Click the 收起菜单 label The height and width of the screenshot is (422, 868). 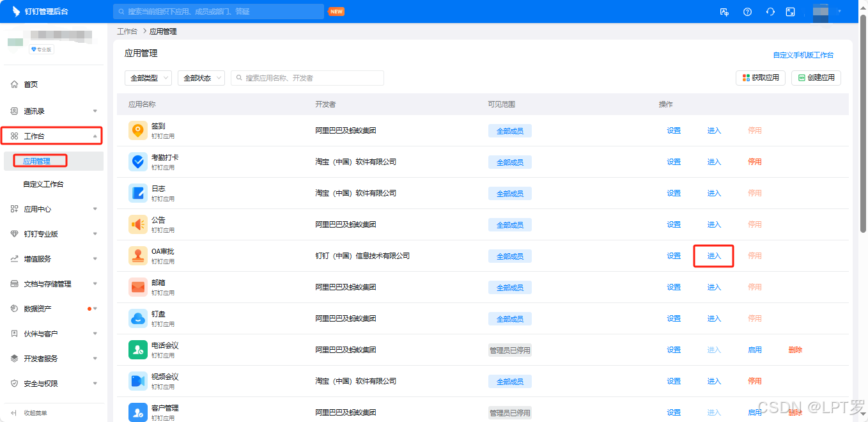click(x=35, y=413)
